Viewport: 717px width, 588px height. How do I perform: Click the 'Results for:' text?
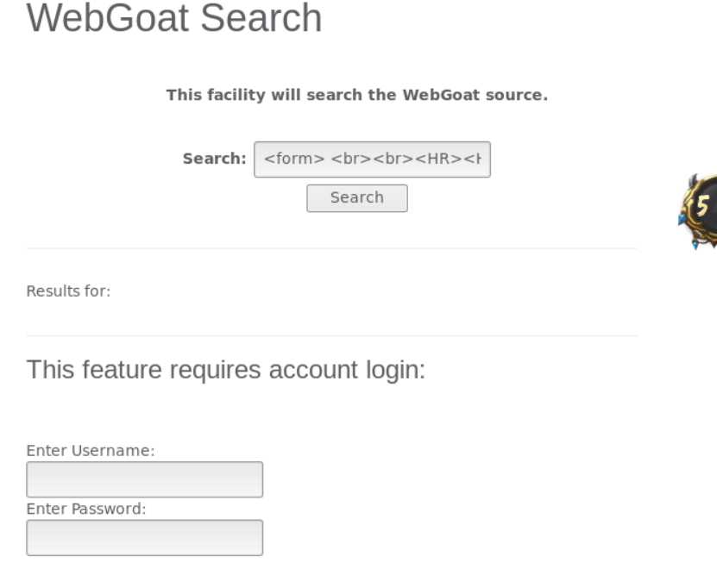pyautogui.click(x=68, y=291)
